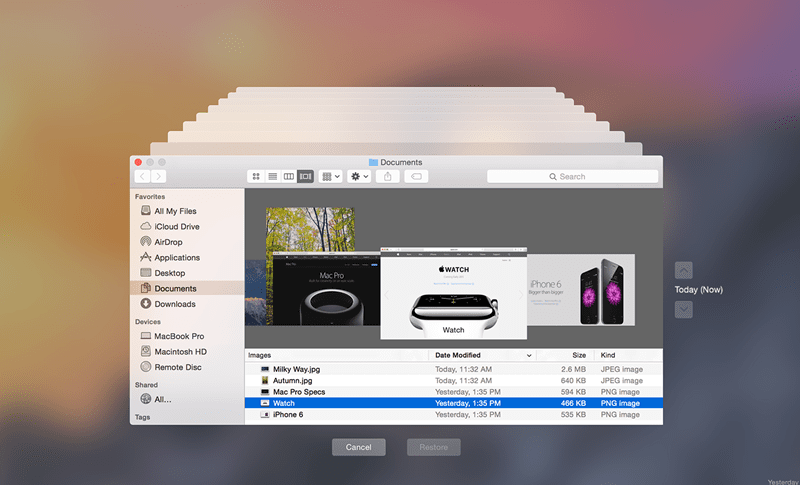Select the Mac Pro cover thumbnail

coord(327,289)
